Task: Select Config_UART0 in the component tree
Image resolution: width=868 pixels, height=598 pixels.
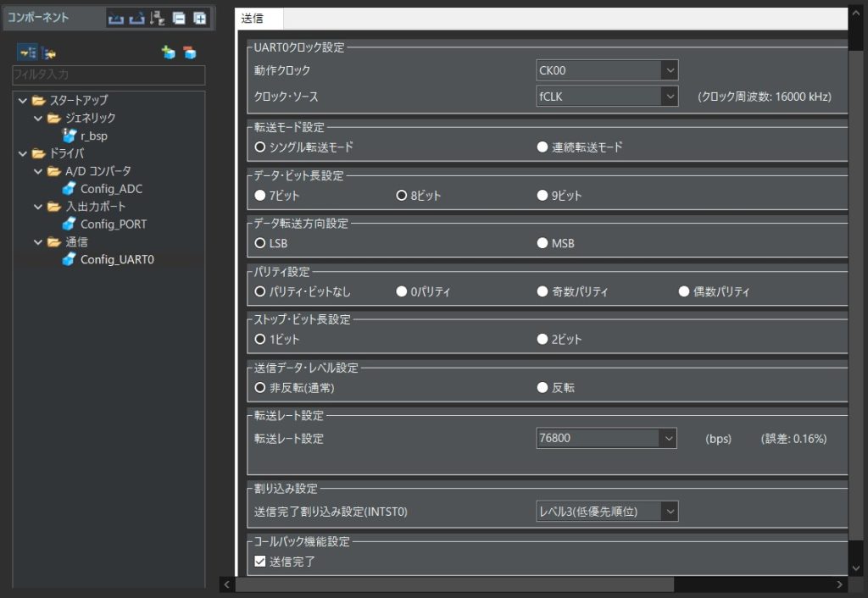Action: [117, 260]
